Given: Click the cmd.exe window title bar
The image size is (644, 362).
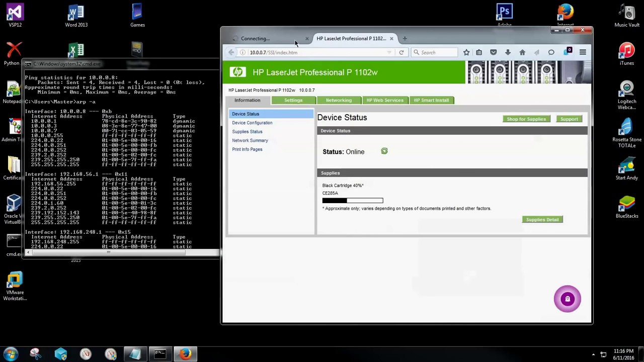Looking at the screenshot, I should pos(121,64).
